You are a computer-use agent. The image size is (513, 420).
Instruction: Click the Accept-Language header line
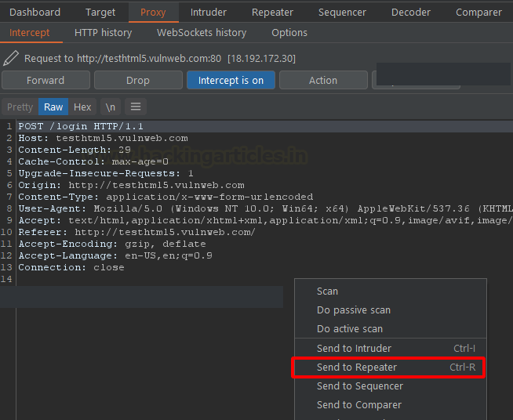click(x=115, y=255)
